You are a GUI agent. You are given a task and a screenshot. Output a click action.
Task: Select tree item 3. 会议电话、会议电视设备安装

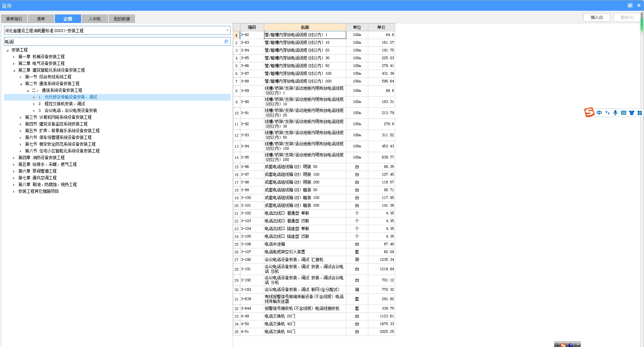68,110
